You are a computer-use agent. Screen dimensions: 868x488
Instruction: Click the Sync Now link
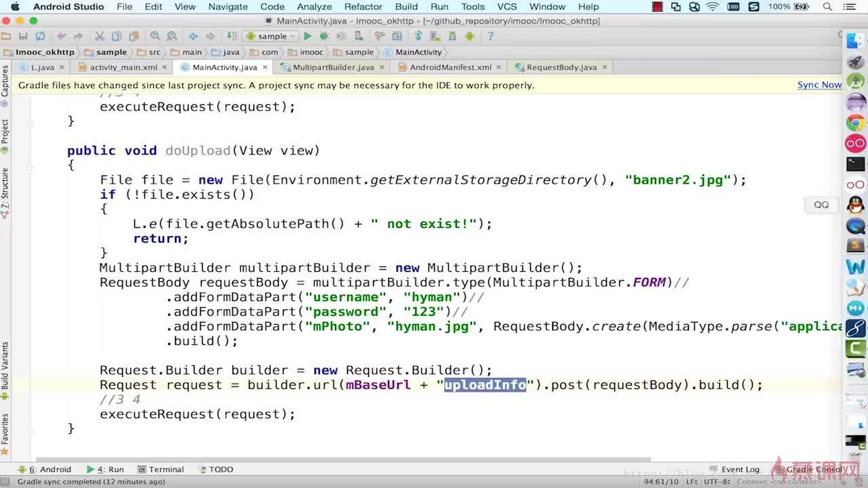click(x=819, y=85)
